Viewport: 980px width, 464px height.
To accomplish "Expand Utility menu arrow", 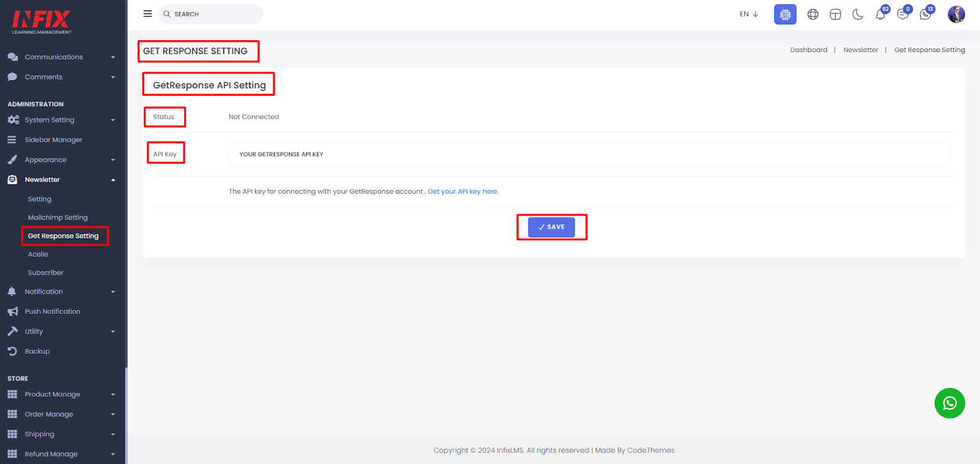I will coord(113,332).
